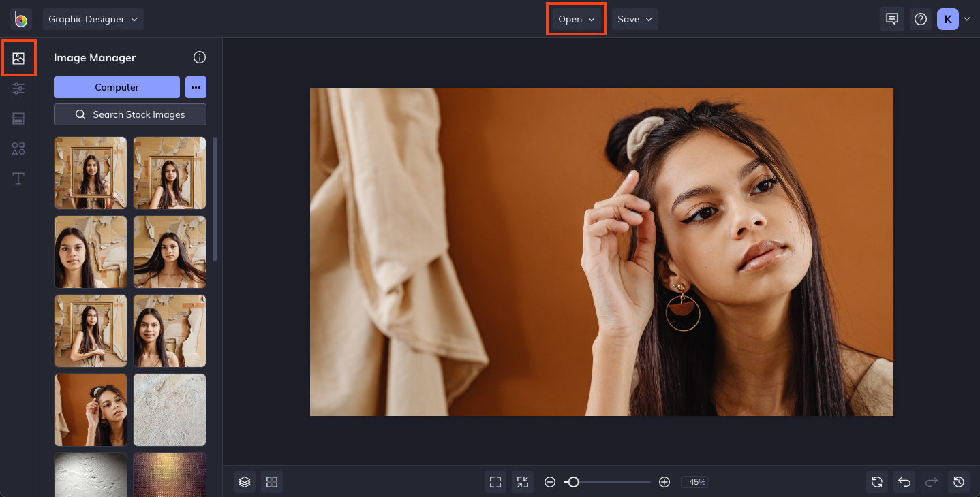980x497 pixels.
Task: Open the Adjustments panel in the left sidebar
Action: 18,89
